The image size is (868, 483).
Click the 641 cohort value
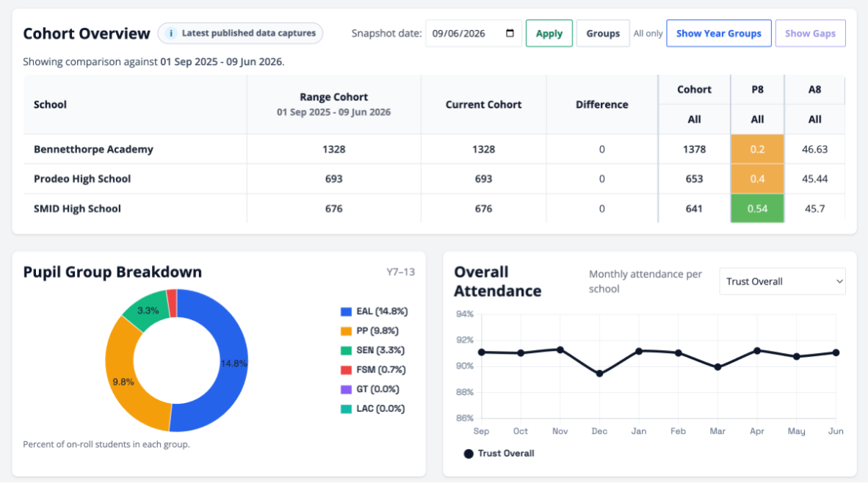pyautogui.click(x=694, y=209)
